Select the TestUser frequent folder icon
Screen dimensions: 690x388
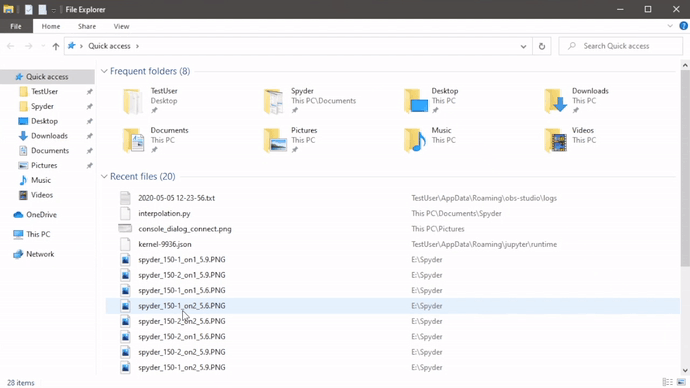click(x=133, y=101)
